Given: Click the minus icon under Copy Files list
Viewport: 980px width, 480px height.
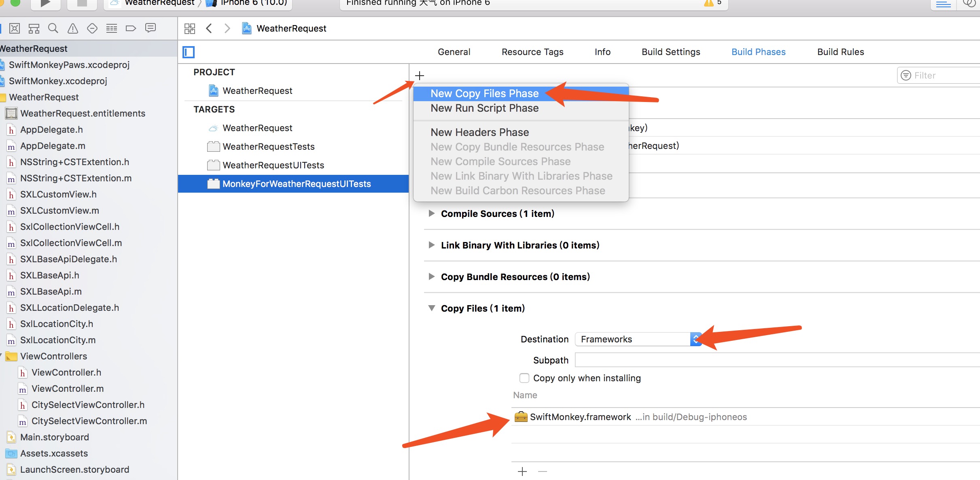Looking at the screenshot, I should coord(543,472).
